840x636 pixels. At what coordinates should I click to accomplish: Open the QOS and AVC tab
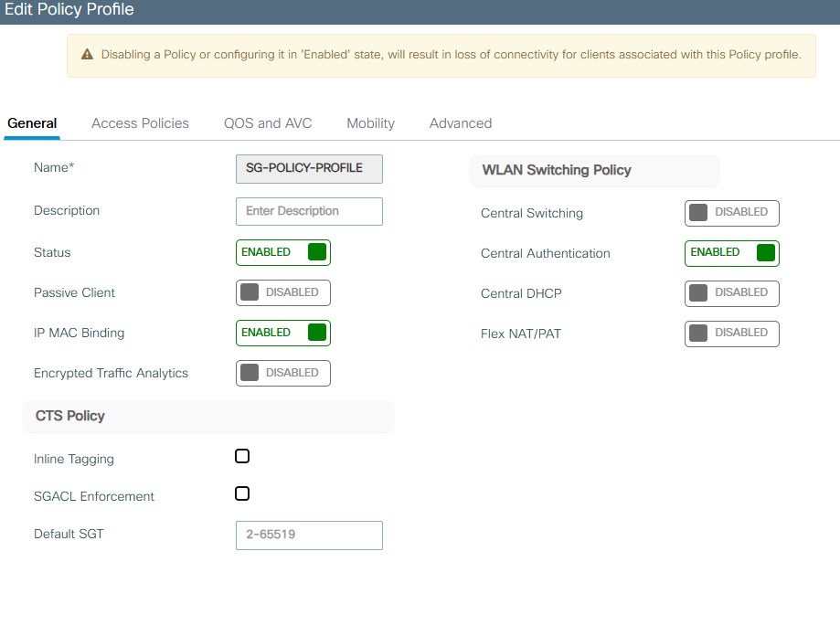[x=268, y=123]
